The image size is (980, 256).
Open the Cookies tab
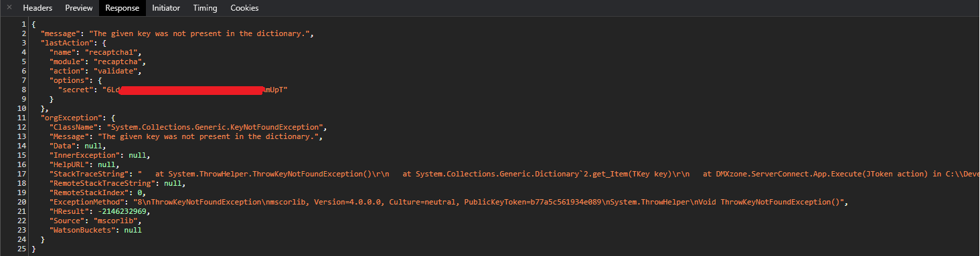(244, 8)
